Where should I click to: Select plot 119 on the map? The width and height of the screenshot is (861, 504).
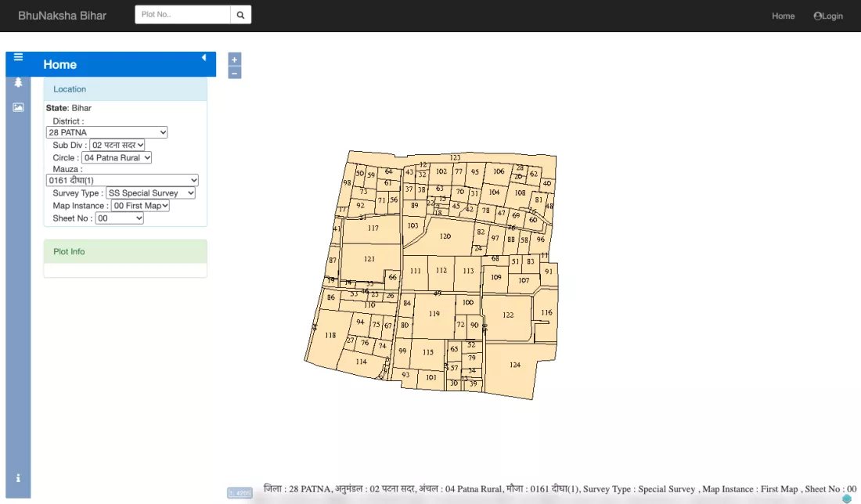434,314
